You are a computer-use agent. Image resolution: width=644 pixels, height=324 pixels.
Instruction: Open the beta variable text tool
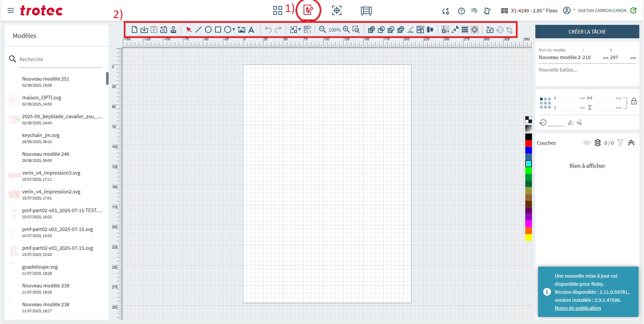coord(308,30)
